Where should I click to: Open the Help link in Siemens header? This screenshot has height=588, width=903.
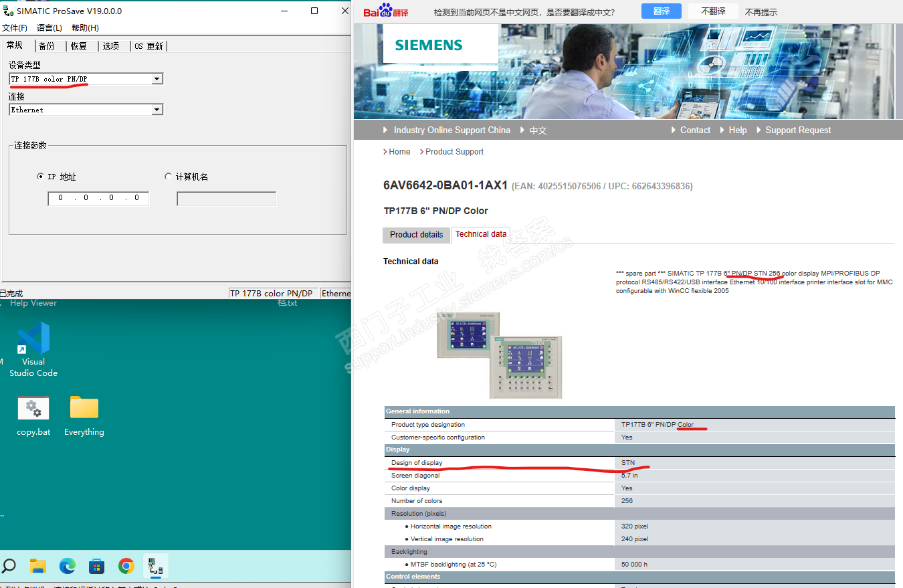coord(737,130)
